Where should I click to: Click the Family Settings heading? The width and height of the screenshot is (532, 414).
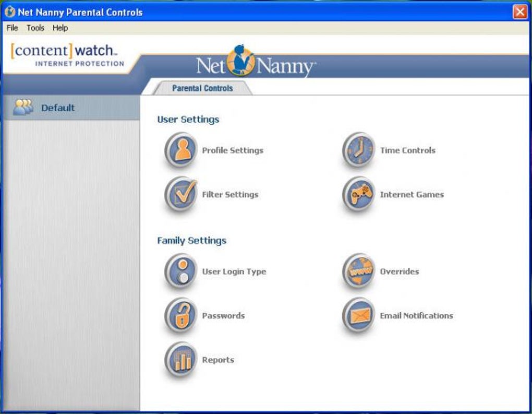(192, 241)
